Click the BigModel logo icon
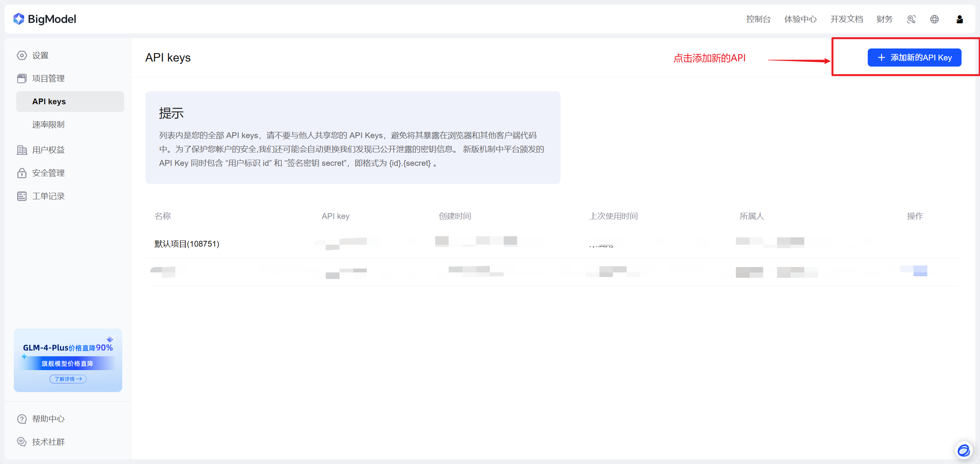 [18, 19]
